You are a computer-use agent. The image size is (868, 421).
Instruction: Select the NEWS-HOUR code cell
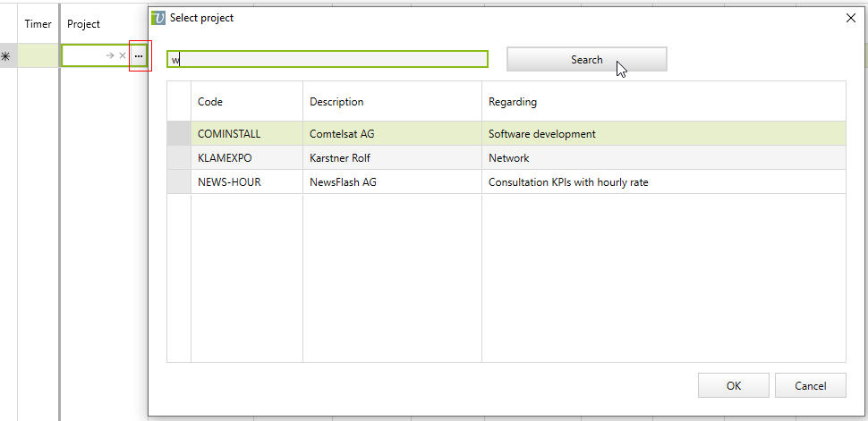click(x=229, y=182)
